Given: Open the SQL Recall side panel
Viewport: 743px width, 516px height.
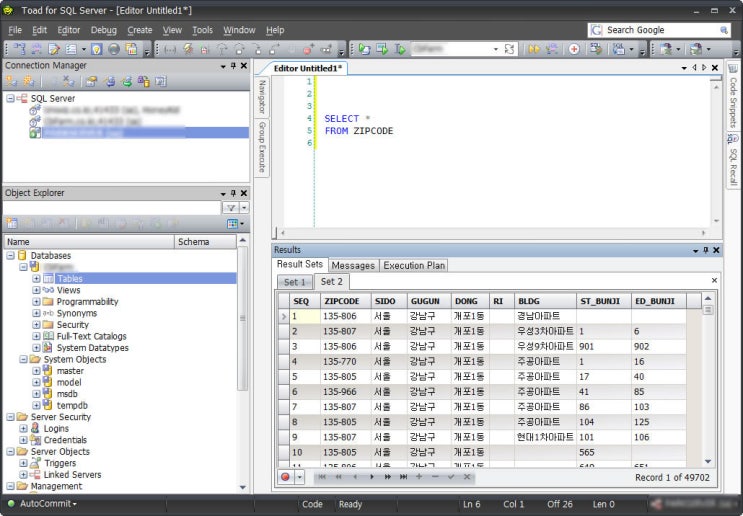Looking at the screenshot, I should point(732,158).
